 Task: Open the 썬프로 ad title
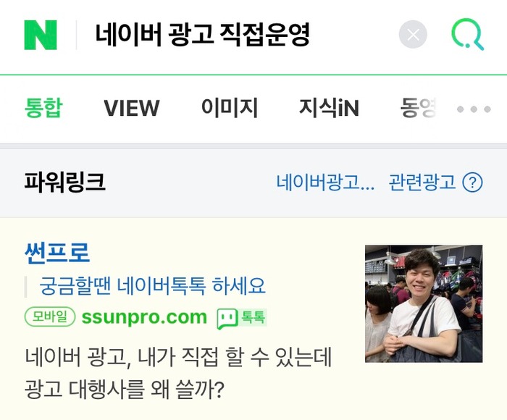(x=57, y=253)
